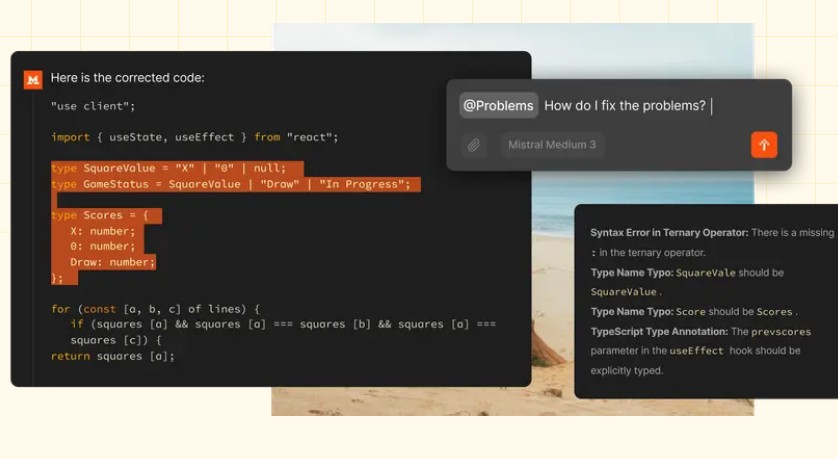Click the "return squares [a];" line
The height and width of the screenshot is (459, 838).
click(x=112, y=356)
